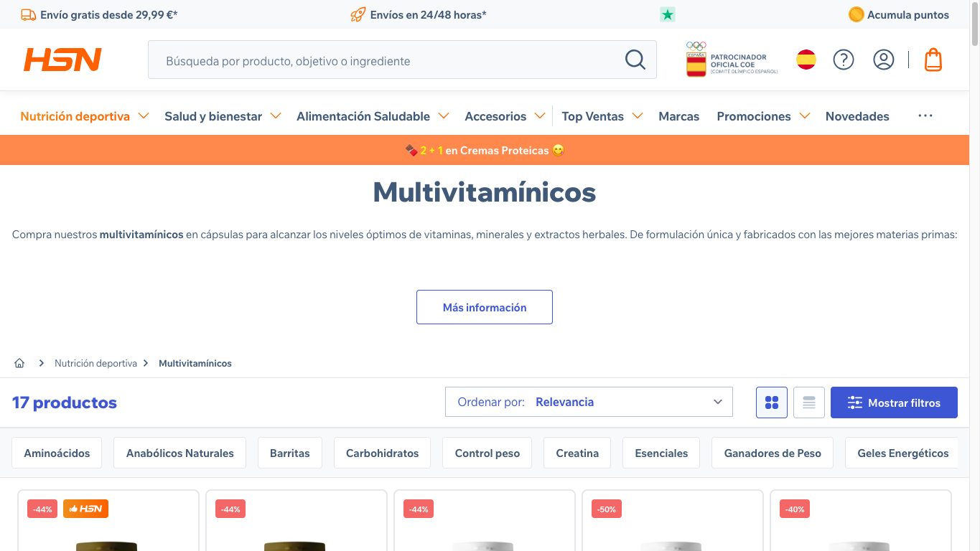Expand the Nutrición deportiva menu chevron
The image size is (980, 551).
[144, 116]
